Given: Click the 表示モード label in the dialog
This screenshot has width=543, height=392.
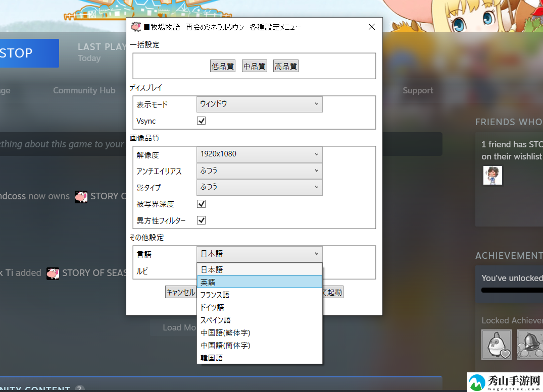Looking at the screenshot, I should (152, 104).
